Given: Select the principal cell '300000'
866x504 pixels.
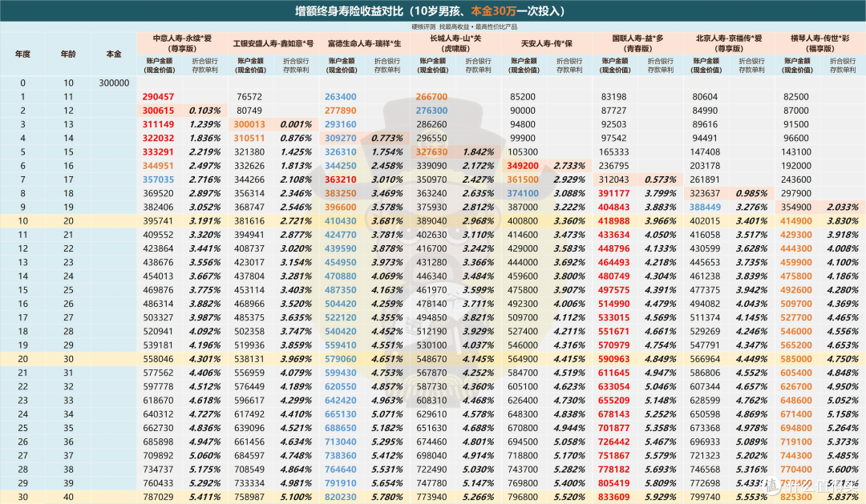Looking at the screenshot, I should pyautogui.click(x=114, y=83).
